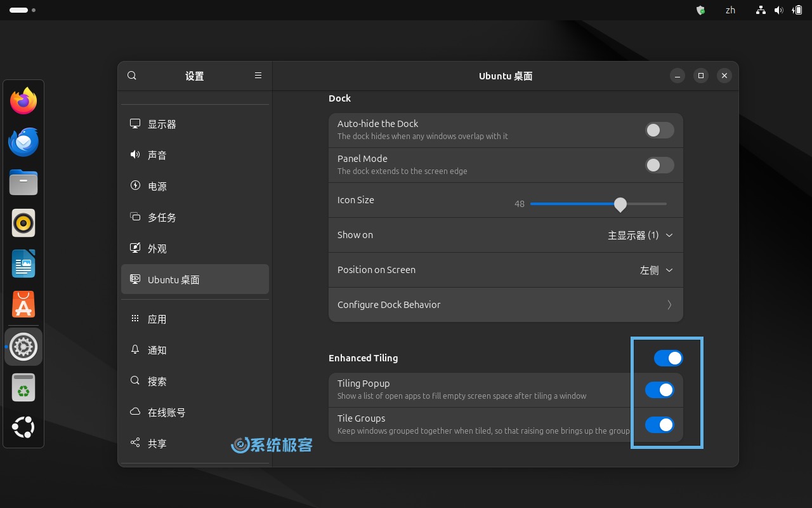Select Ubuntu 桌面 in the sidebar
This screenshot has height=508, width=812.
point(195,279)
